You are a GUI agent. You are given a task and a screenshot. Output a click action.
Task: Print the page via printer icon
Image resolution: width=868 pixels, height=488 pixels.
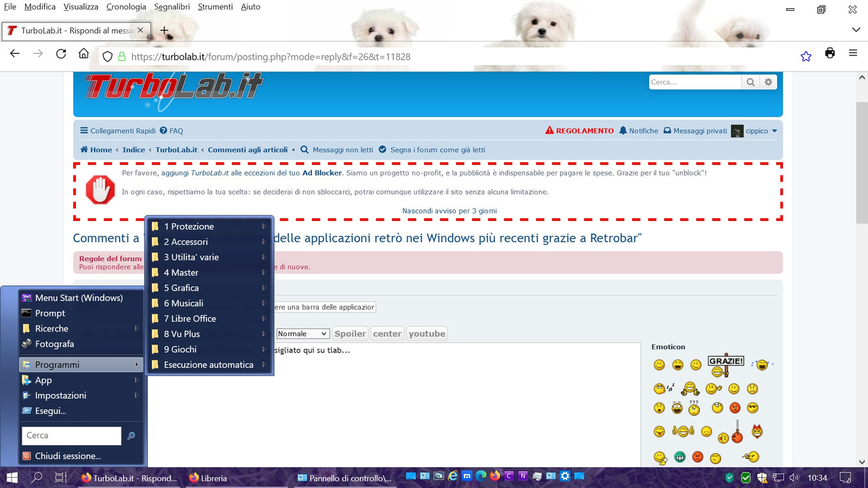coord(830,54)
